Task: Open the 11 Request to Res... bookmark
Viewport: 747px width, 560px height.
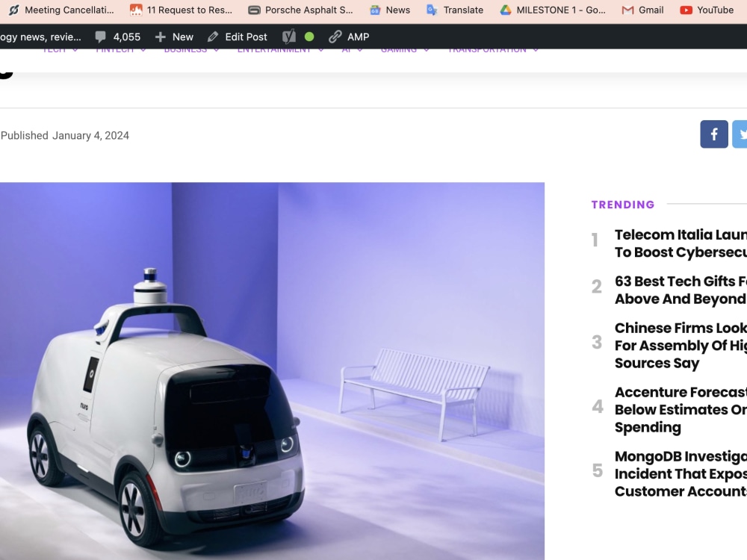Action: click(182, 10)
